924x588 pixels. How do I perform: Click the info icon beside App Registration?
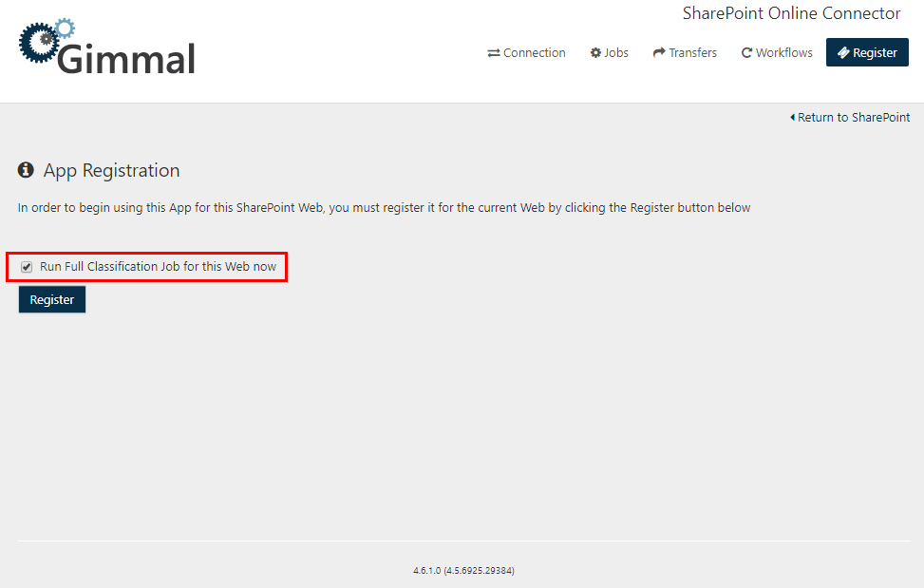pos(27,171)
